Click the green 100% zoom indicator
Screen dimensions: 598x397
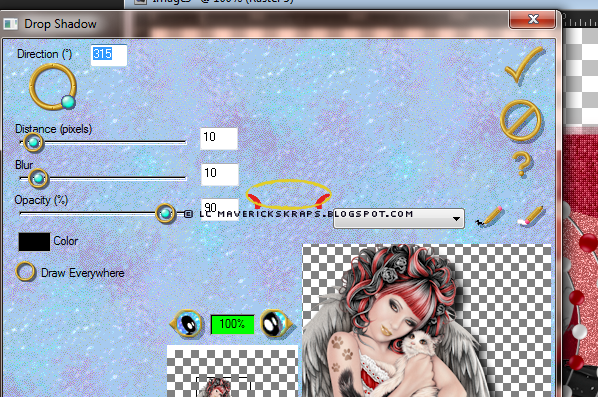pyautogui.click(x=232, y=324)
